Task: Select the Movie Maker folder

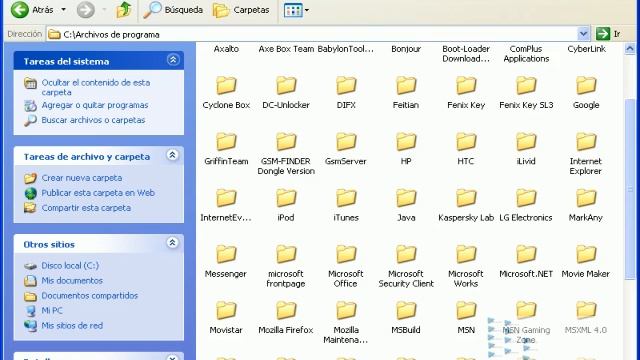Action: click(586, 262)
